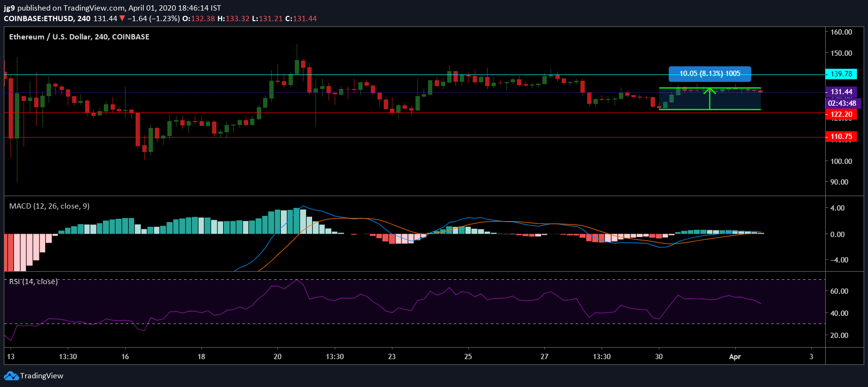Click the RSI 60.00 scale label
This screenshot has width=868, height=387.
840,291
